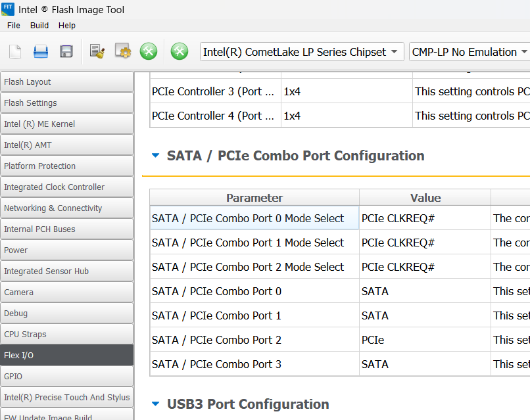The height and width of the screenshot is (420, 530).
Task: Click the Combo Port 2 PCIe value cell
Action: [x=424, y=340]
